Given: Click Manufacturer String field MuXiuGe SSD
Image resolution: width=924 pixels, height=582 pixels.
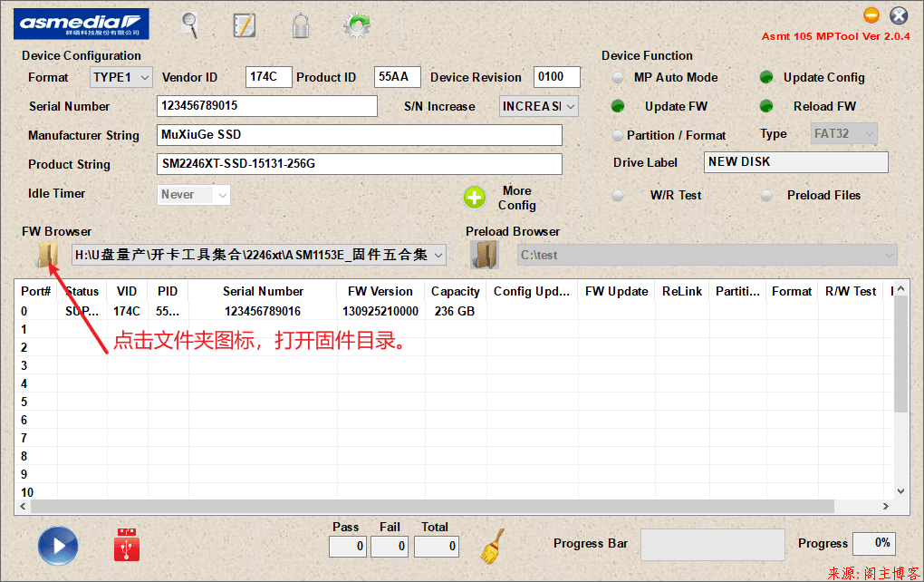Looking at the screenshot, I should (360, 134).
